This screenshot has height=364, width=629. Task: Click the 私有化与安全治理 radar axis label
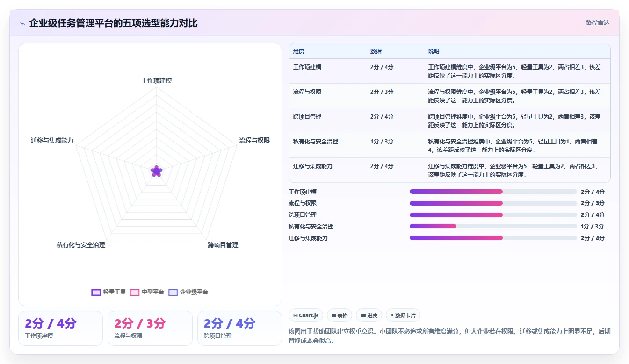click(x=81, y=245)
